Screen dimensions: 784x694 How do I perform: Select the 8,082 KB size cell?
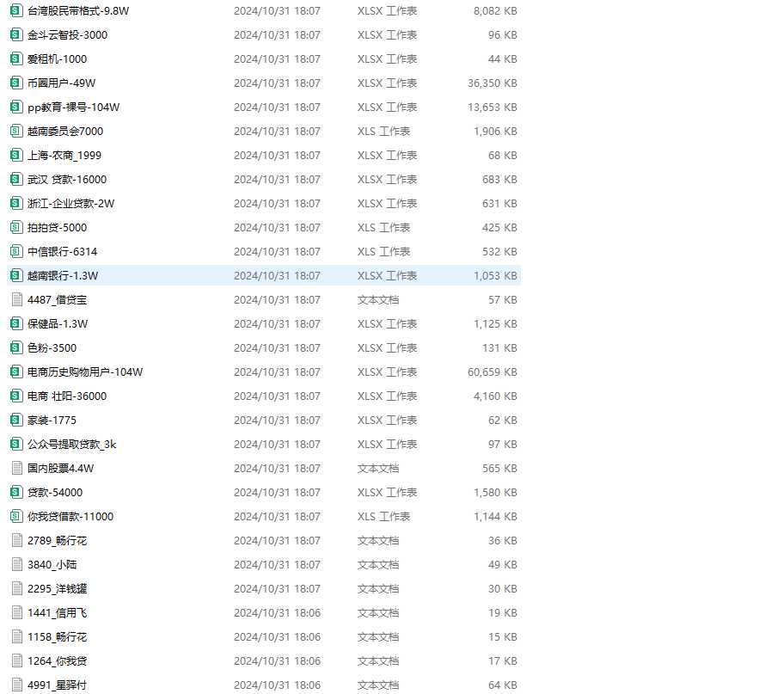tap(495, 10)
